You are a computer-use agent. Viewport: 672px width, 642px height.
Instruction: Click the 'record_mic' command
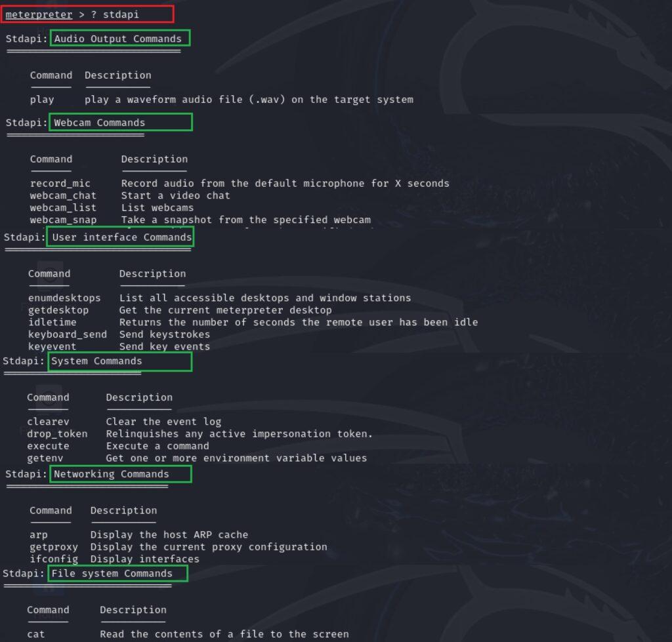[60, 184]
